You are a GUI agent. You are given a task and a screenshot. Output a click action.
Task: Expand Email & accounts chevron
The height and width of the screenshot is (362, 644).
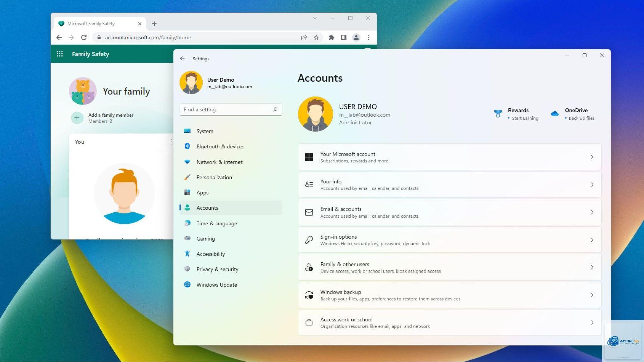(x=592, y=212)
